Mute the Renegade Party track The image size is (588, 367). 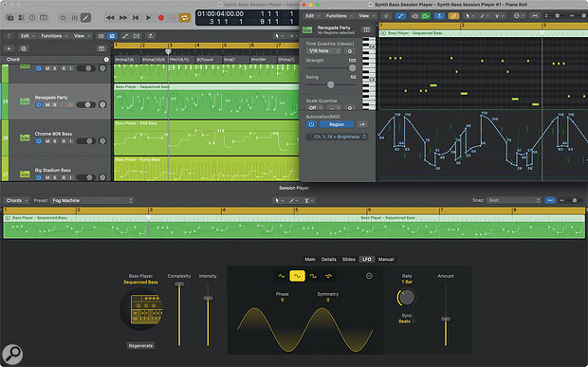click(47, 105)
